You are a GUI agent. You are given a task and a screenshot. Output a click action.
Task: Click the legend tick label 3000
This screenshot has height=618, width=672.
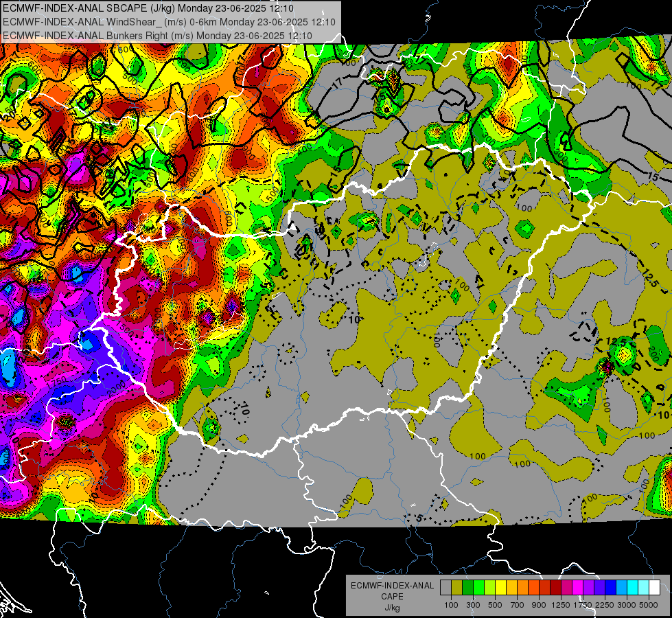[627, 605]
